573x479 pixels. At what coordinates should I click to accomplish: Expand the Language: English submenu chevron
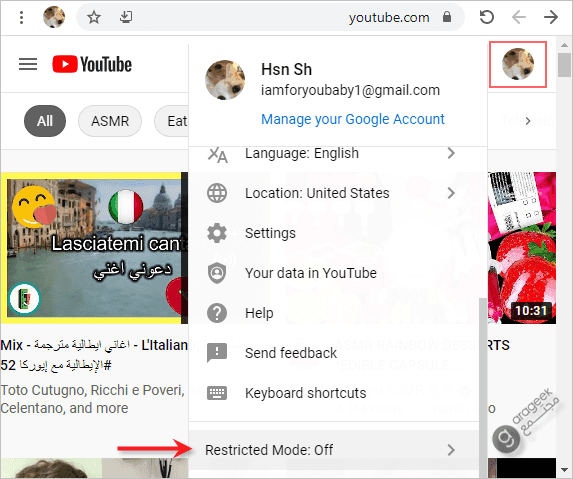[x=451, y=153]
